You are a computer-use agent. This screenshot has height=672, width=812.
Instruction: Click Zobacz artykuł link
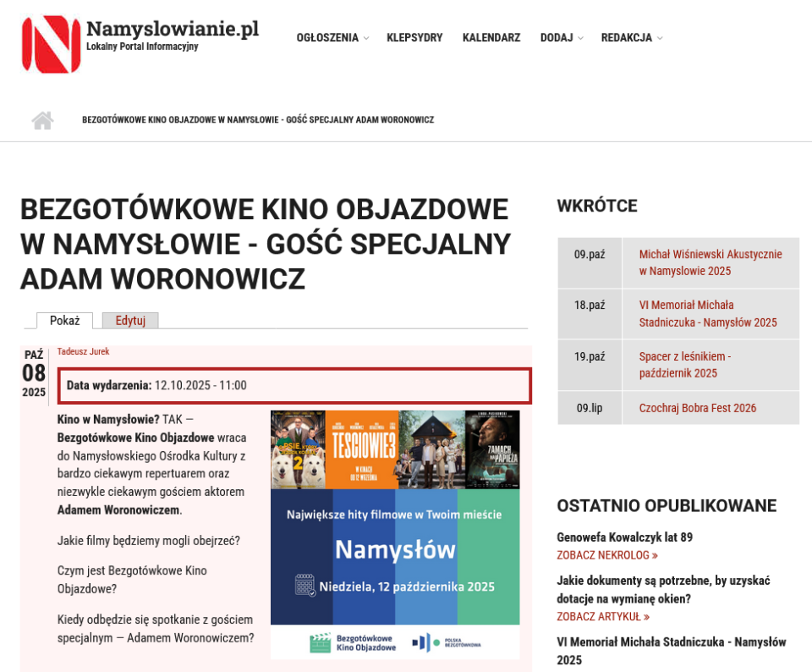click(x=602, y=617)
